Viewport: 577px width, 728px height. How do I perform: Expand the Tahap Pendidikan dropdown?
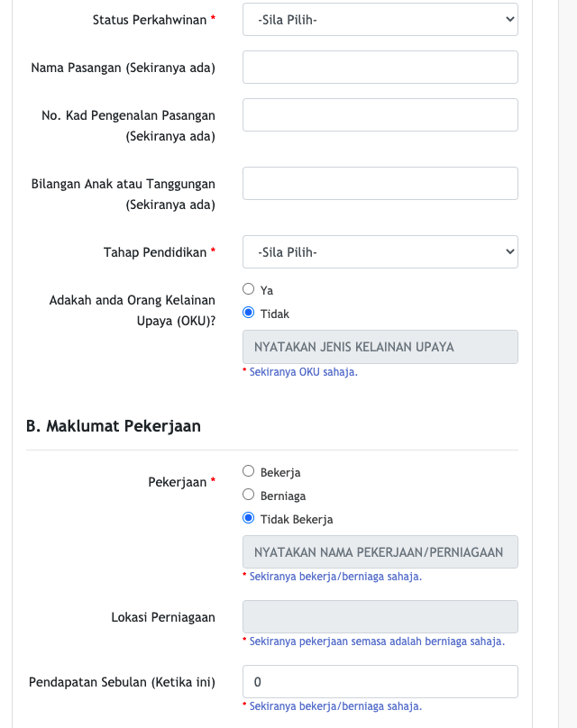[x=380, y=252]
